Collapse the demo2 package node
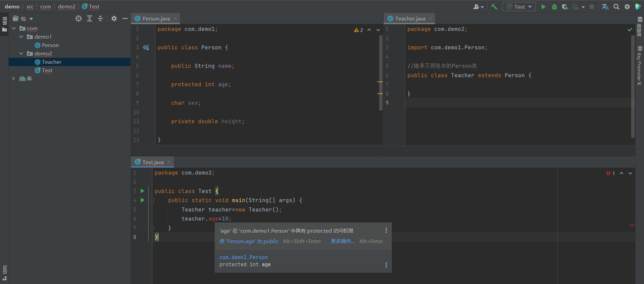Screen dimensions: 644x284 [x=21, y=53]
